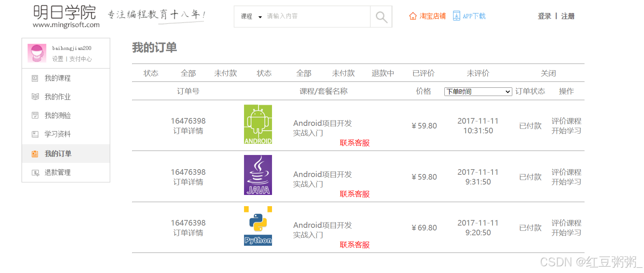
Task: Open 学习资料 in the sidebar
Action: (57, 134)
